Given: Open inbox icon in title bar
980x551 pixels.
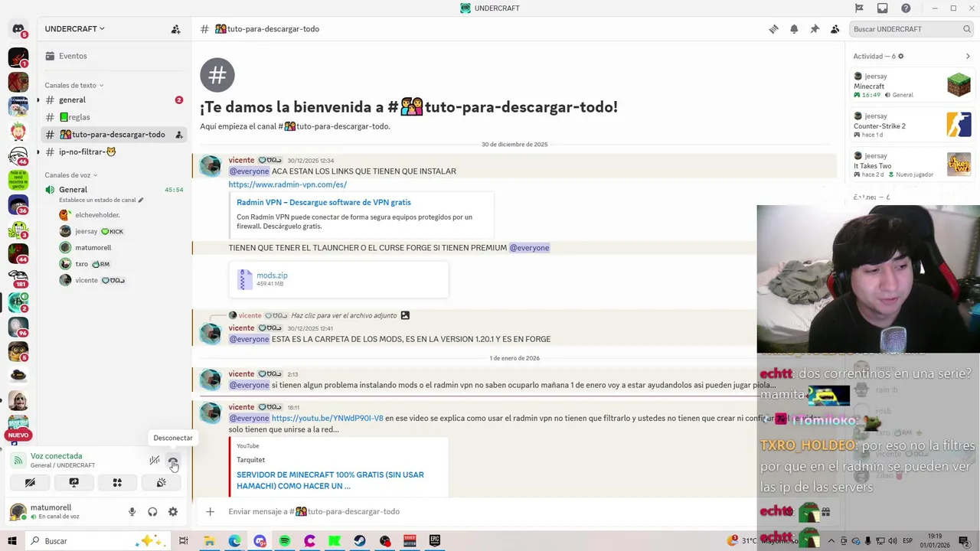Looking at the screenshot, I should coord(883,8).
